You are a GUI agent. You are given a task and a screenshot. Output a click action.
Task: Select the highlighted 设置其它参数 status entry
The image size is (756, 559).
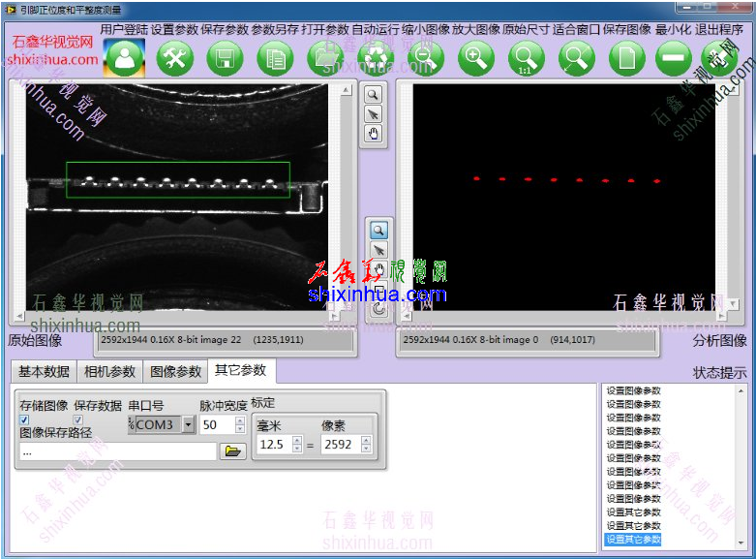click(x=633, y=539)
